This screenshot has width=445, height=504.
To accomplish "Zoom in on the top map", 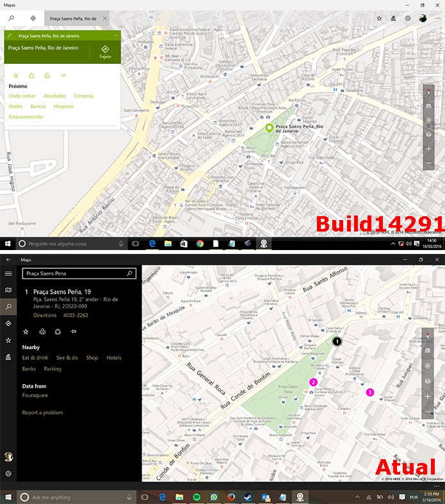I will pos(428,149).
